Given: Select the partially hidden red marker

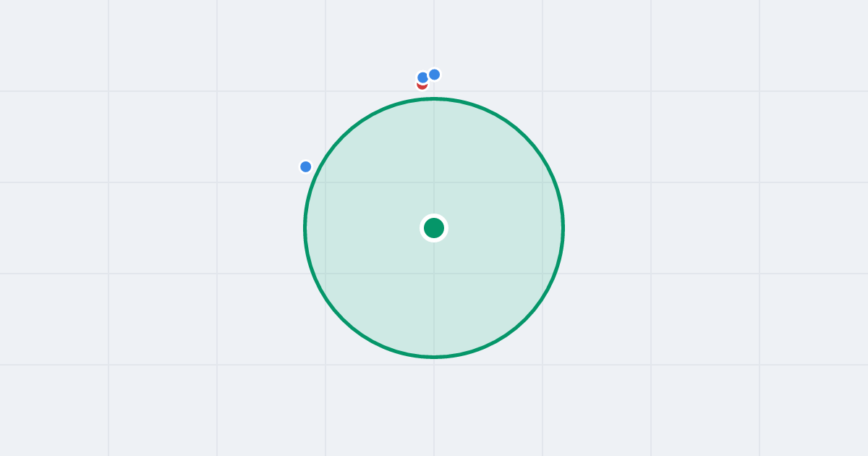Looking at the screenshot, I should pyautogui.click(x=422, y=86).
